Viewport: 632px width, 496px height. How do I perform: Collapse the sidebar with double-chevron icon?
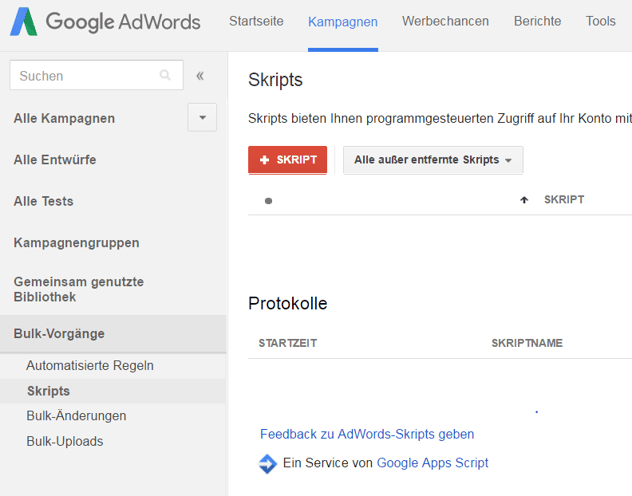[x=200, y=76]
